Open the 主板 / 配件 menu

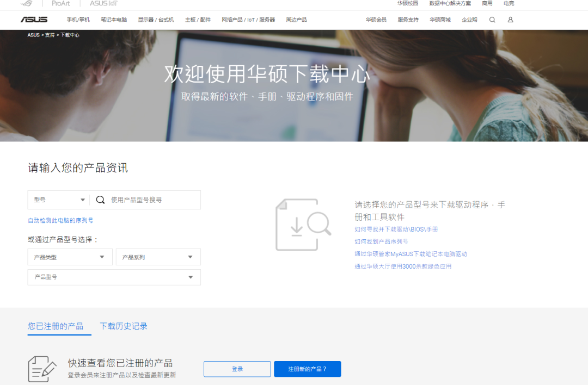[198, 20]
